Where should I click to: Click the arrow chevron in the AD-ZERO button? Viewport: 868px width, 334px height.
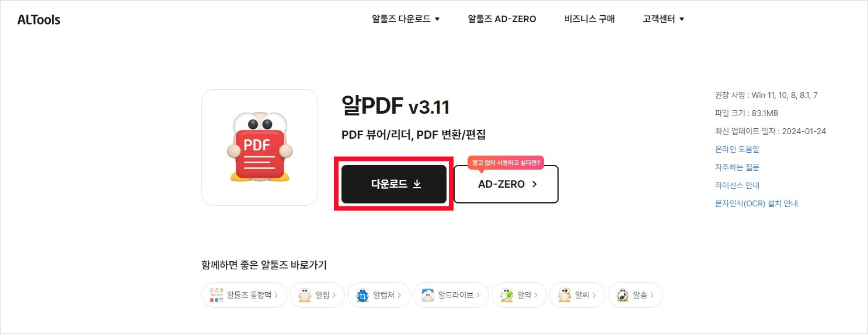click(x=534, y=184)
